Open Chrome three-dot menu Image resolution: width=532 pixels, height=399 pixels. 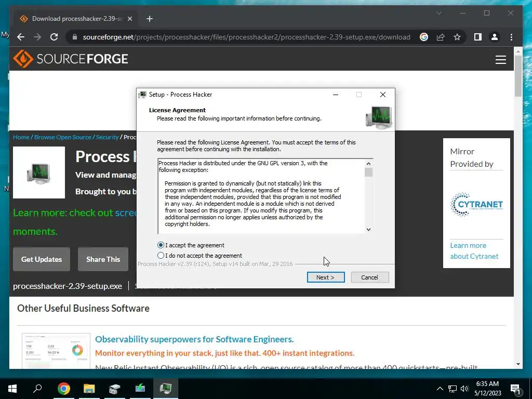(511, 37)
